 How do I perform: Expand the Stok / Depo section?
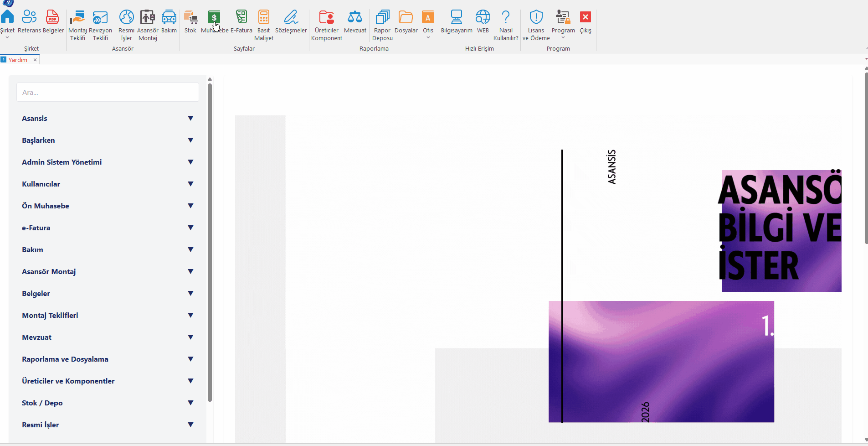(190, 403)
